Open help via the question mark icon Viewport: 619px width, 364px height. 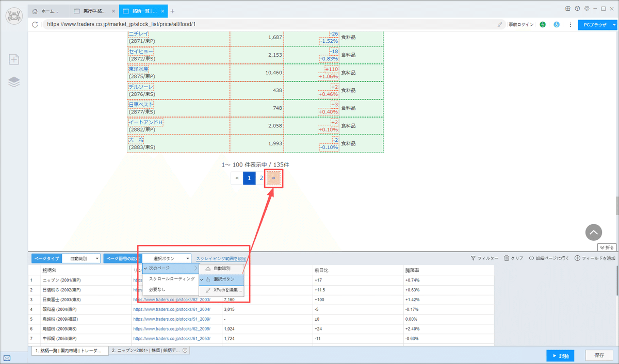[x=577, y=8]
